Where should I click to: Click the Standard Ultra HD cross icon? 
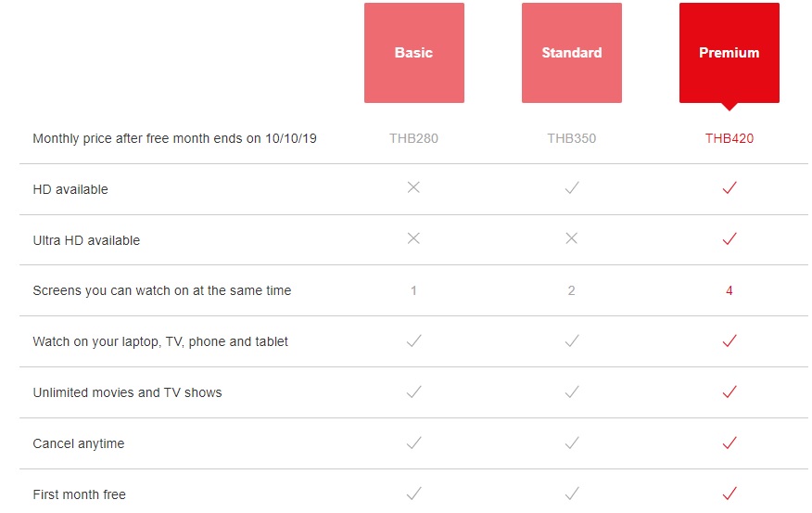tap(571, 238)
